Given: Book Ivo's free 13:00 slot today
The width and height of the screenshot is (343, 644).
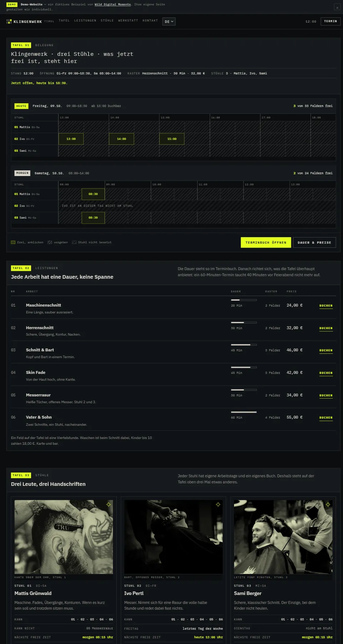Looking at the screenshot, I should [71, 139].
